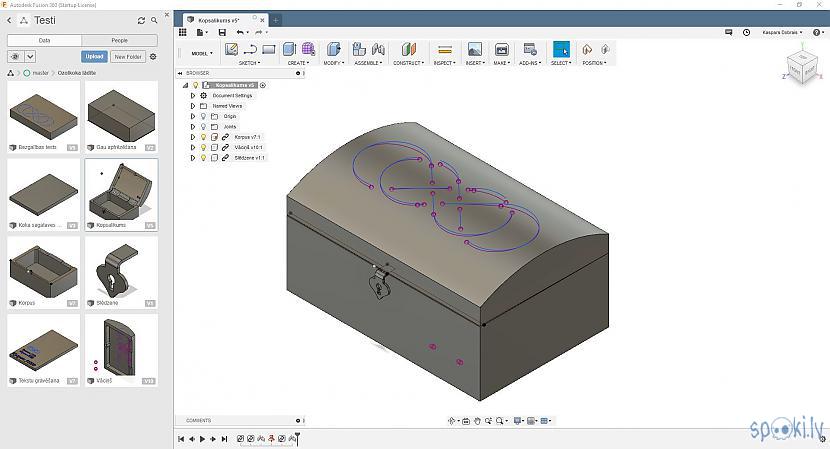Click the Create Form sculpt icon
Image resolution: width=830 pixels, height=449 pixels.
tap(309, 49)
